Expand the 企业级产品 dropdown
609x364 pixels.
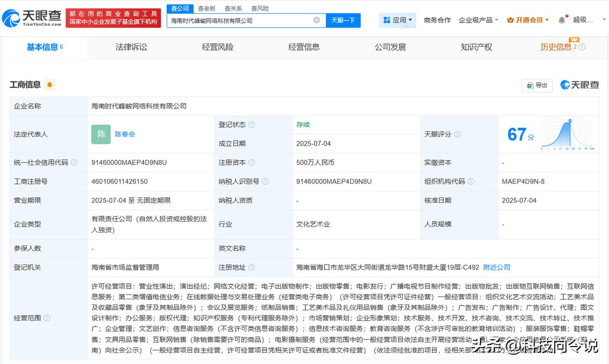pyautogui.click(x=478, y=20)
